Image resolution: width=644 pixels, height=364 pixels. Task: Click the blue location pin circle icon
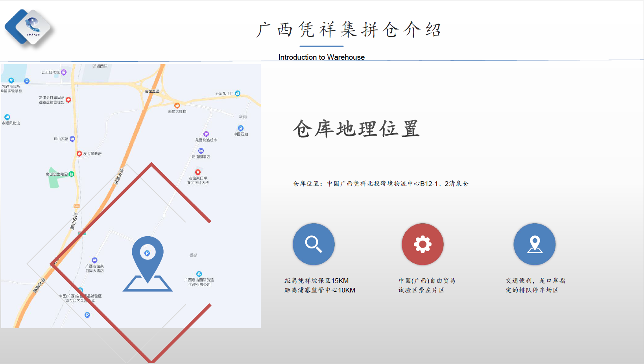pos(535,244)
